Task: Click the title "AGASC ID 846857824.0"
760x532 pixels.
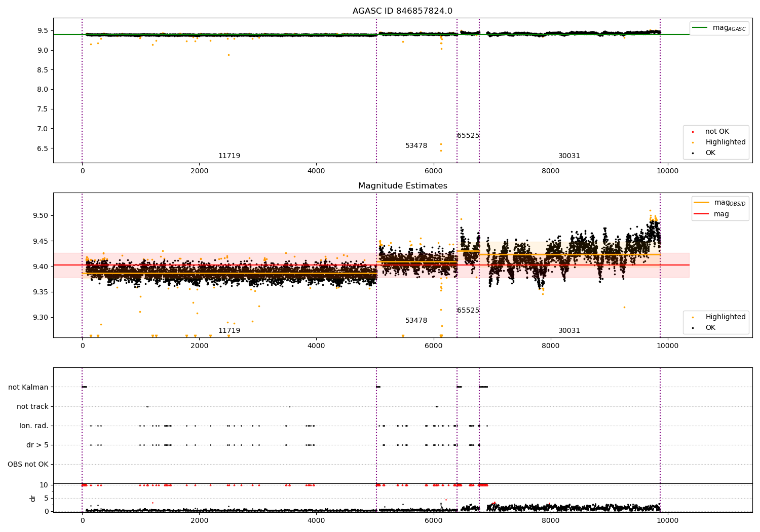Action: pos(402,11)
